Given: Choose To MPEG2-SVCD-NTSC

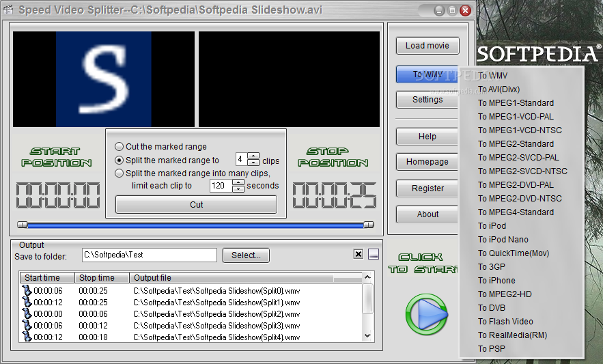Looking at the screenshot, I should tap(522, 171).
